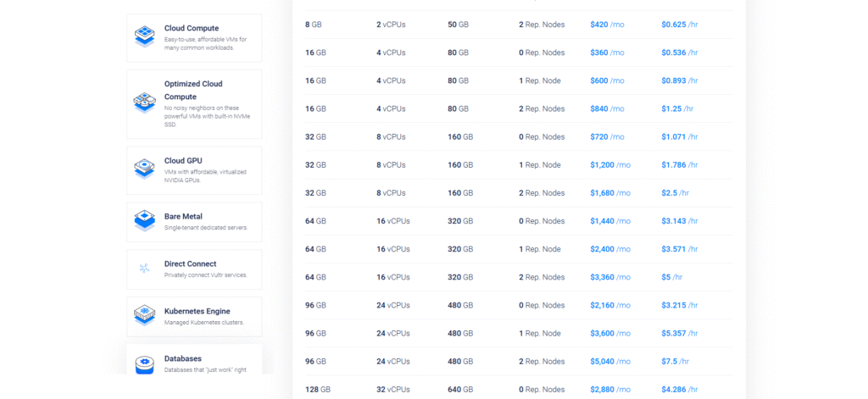The height and width of the screenshot is (399, 868).
Task: Click the $3.143 /hr hourly rate
Action: click(x=679, y=221)
